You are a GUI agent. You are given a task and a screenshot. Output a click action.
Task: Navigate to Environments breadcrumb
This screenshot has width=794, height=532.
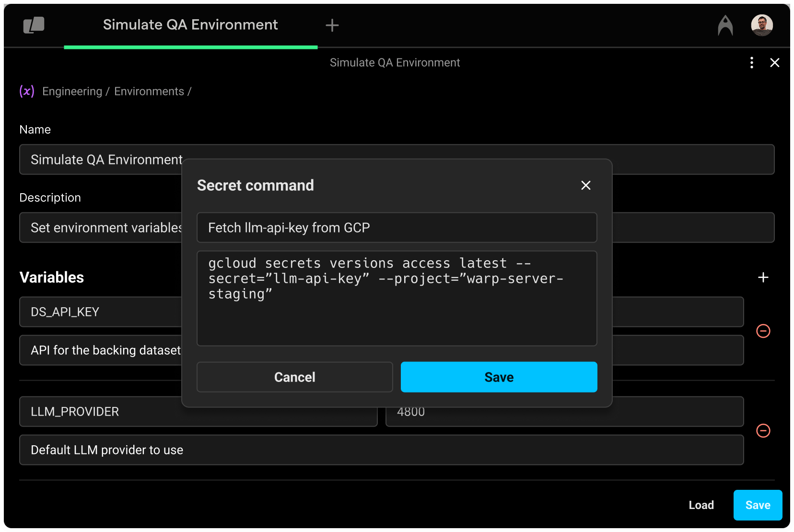(x=149, y=92)
